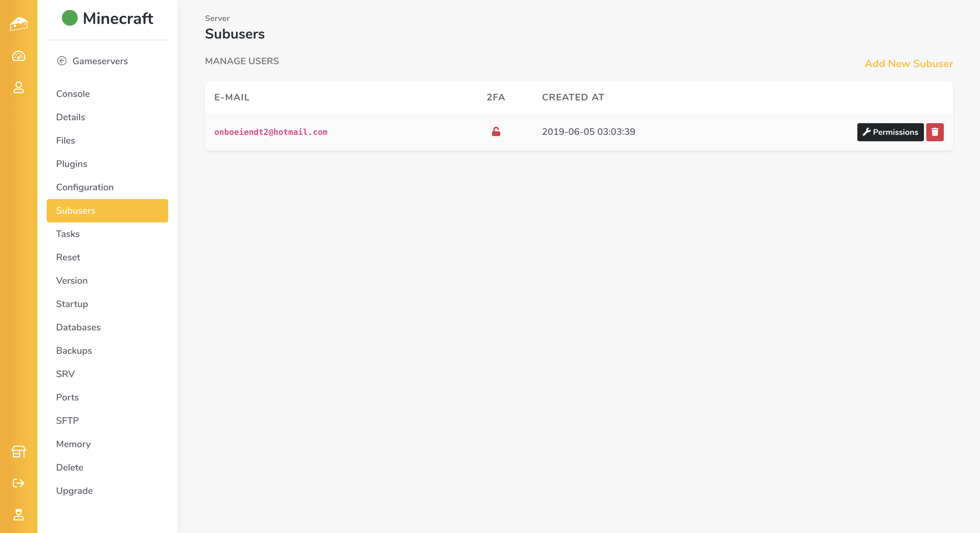Open the Console menu item
This screenshot has height=533, width=980.
point(73,93)
